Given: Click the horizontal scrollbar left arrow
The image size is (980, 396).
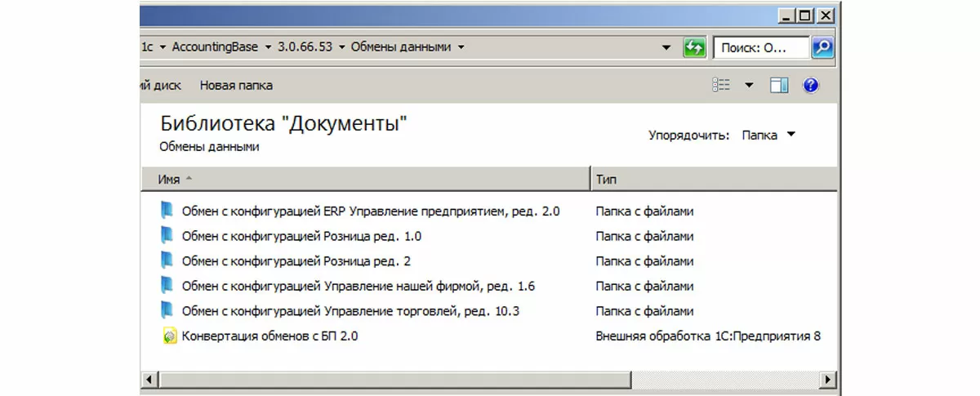Looking at the screenshot, I should [x=149, y=380].
